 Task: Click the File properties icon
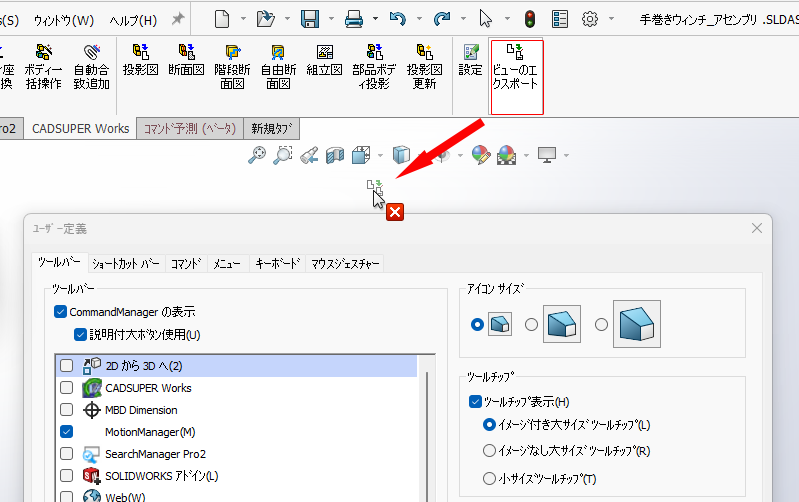pos(560,19)
